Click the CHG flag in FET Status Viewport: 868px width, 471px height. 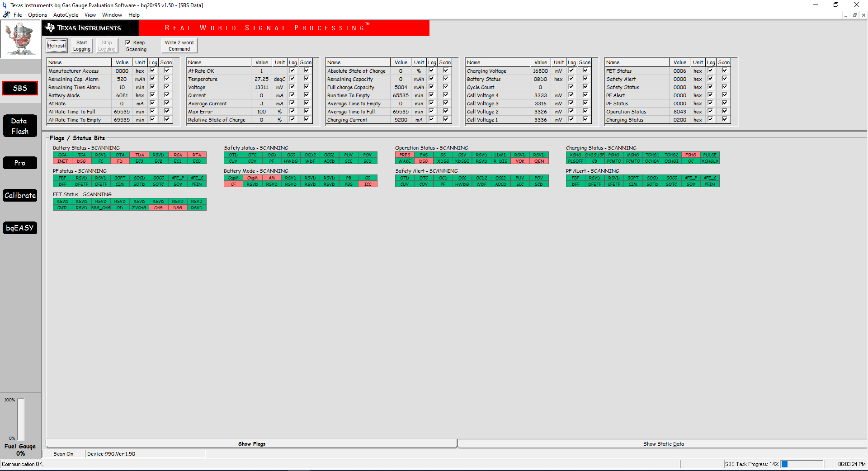[158, 207]
